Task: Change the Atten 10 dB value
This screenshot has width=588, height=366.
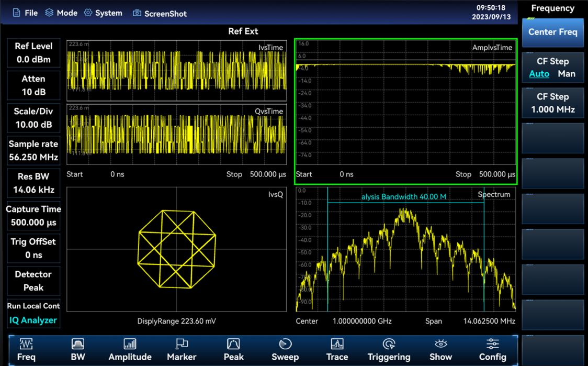Action: tap(33, 85)
